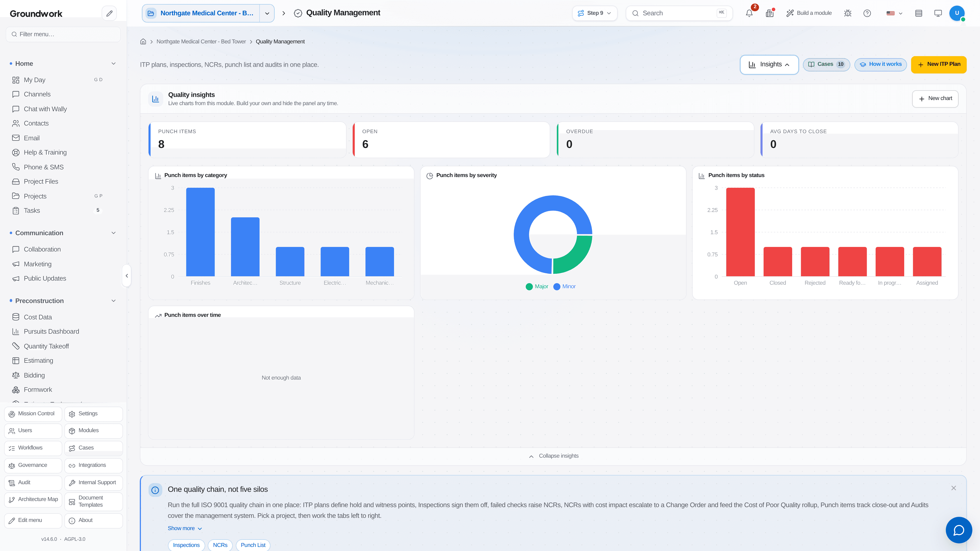Click the top Search field
This screenshot has height=551, width=980.
point(679,13)
